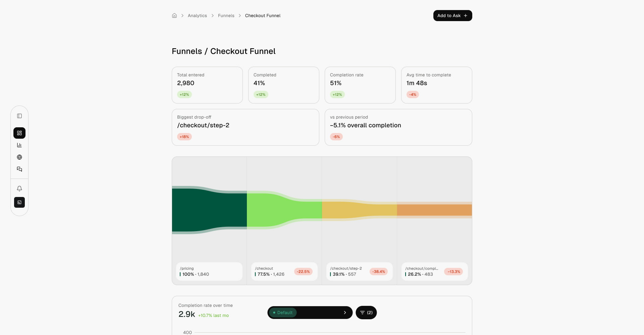Click the +18% badge under drop-off

point(184,137)
